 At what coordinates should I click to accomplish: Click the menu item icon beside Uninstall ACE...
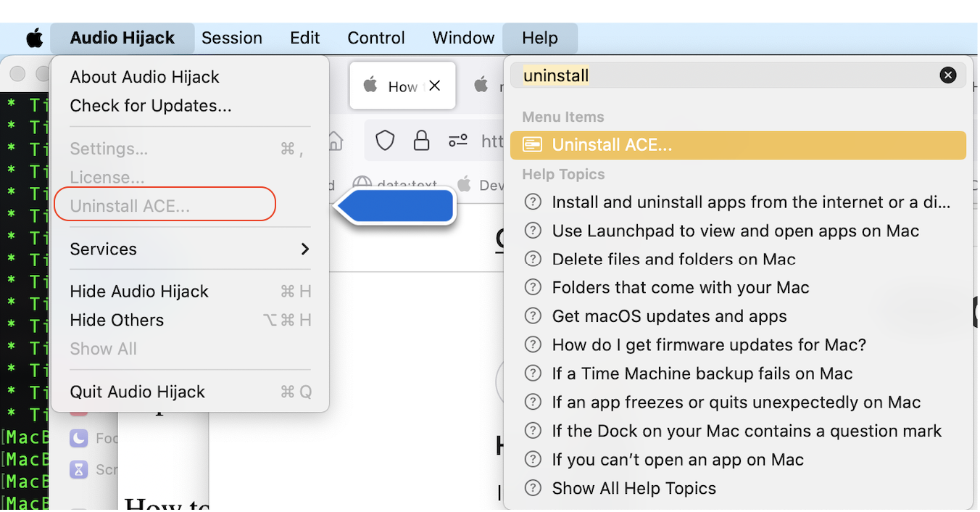(532, 145)
